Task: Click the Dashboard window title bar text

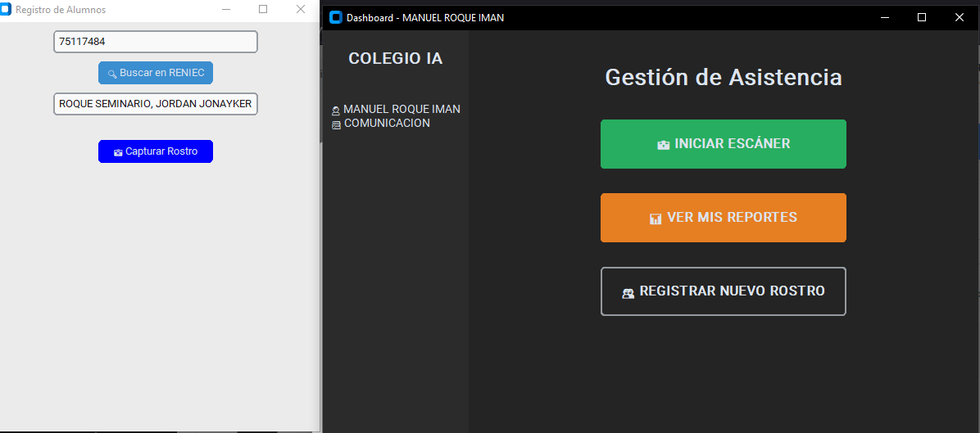Action: 425,18
